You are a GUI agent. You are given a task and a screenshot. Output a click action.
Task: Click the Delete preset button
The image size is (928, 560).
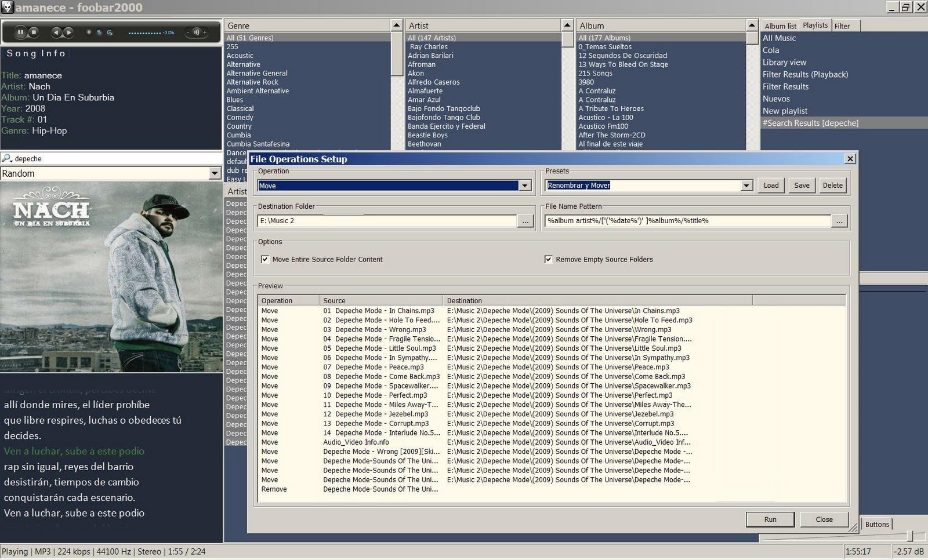tap(832, 186)
